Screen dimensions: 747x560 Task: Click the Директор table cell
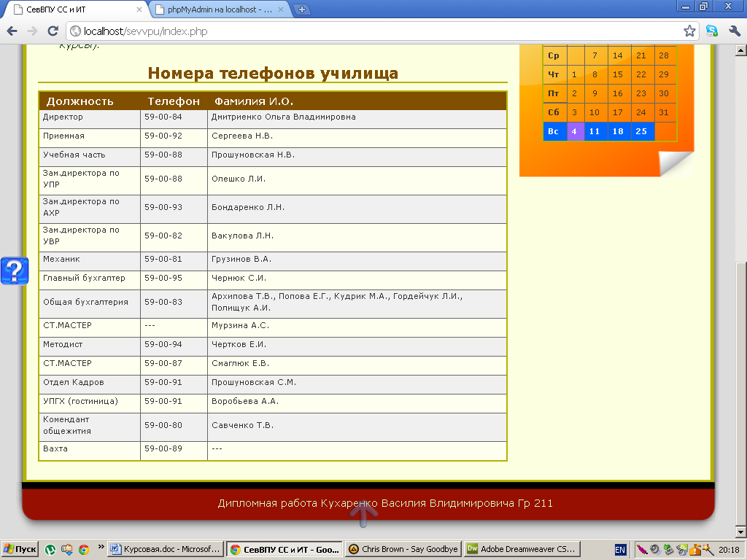click(90, 119)
